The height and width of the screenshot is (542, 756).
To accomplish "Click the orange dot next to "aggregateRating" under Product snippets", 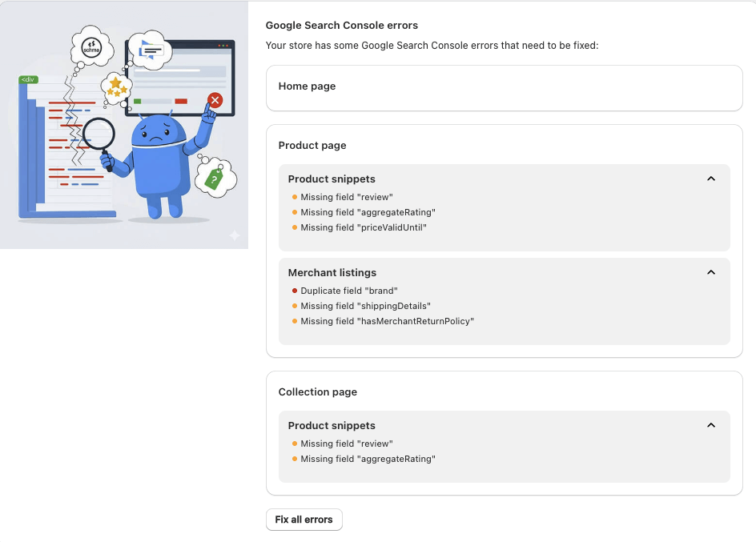I will click(294, 212).
